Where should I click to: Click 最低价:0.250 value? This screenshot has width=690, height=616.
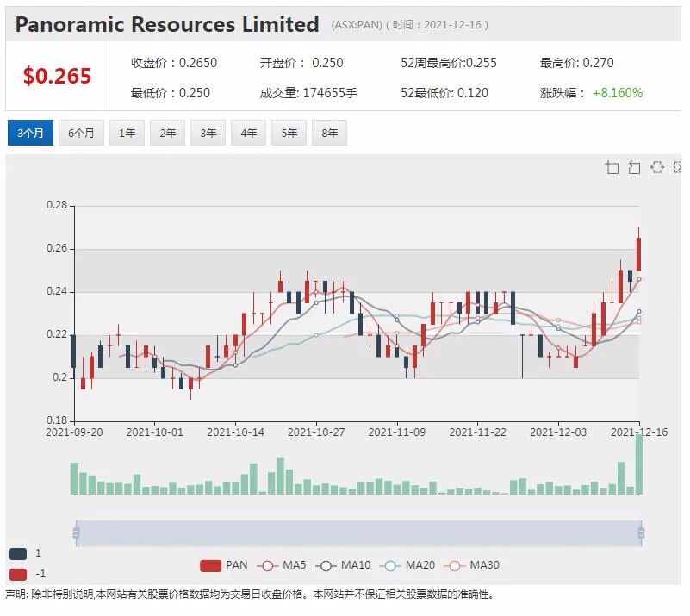[x=171, y=93]
